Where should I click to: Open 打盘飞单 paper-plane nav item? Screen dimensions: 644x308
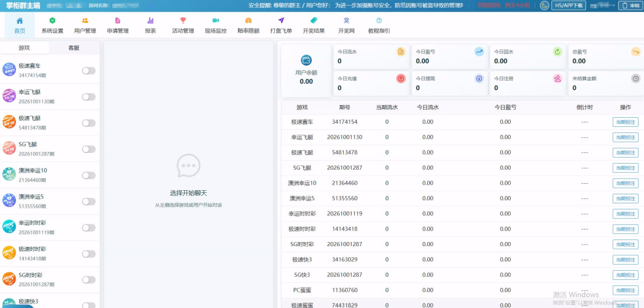click(281, 25)
